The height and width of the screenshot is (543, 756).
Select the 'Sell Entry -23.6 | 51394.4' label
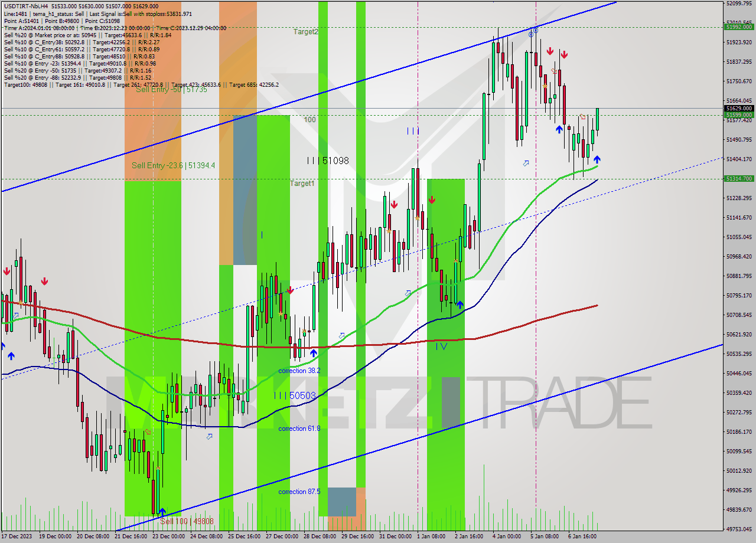tap(173, 166)
